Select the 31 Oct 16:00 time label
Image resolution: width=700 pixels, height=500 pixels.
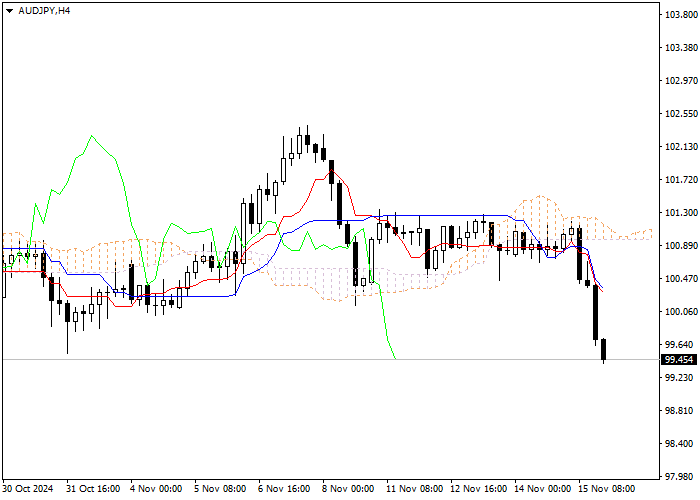pyautogui.click(x=93, y=489)
